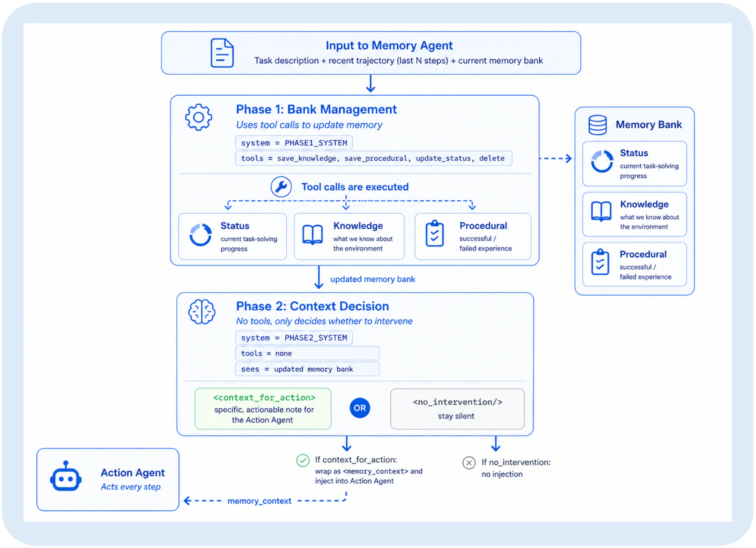Screen dimensions: 756x548
Task: Click the gray X circle before If no_intervention
Action: [x=469, y=463]
